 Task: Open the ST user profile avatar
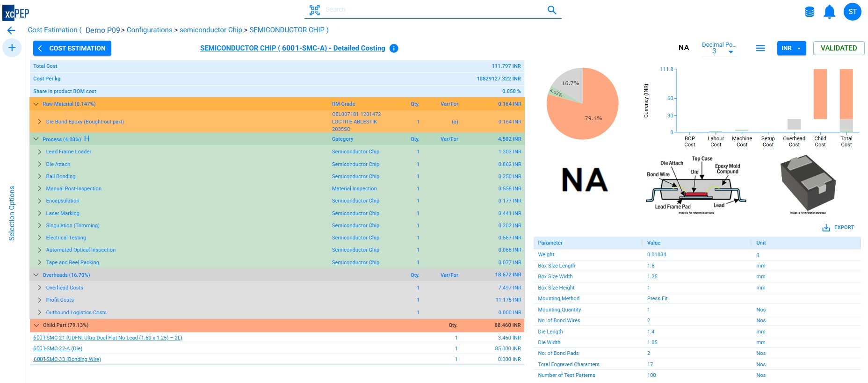click(x=852, y=12)
